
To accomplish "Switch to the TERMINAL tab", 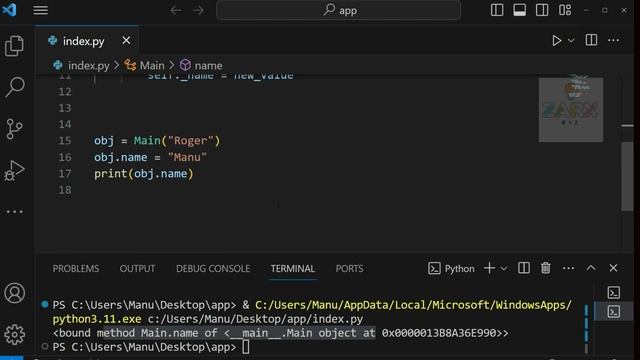I will pos(293,269).
